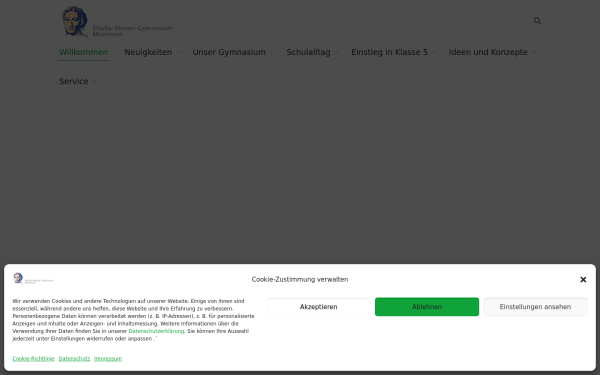Image resolution: width=600 pixels, height=375 pixels.
Task: Open the Cookie-Richtlinie link
Action: tap(33, 359)
